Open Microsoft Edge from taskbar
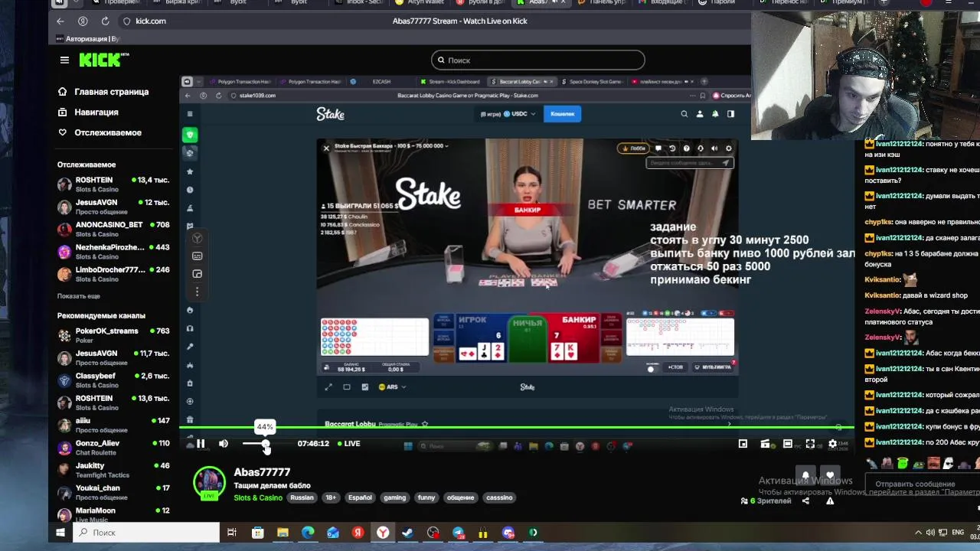980x551 pixels. [x=308, y=533]
